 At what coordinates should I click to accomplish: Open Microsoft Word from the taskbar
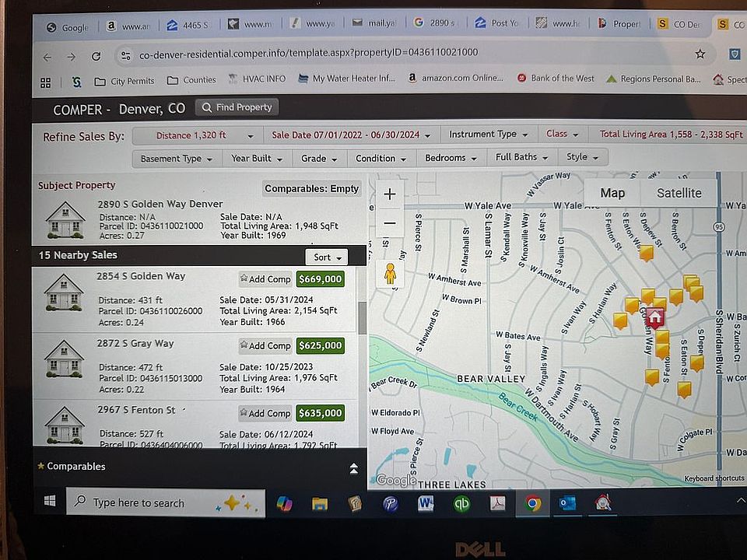coord(426,503)
